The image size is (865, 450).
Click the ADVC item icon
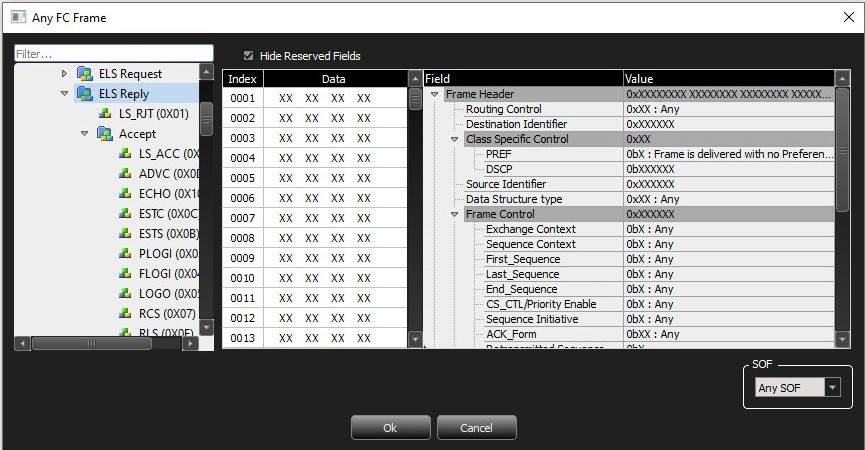pyautogui.click(x=125, y=173)
